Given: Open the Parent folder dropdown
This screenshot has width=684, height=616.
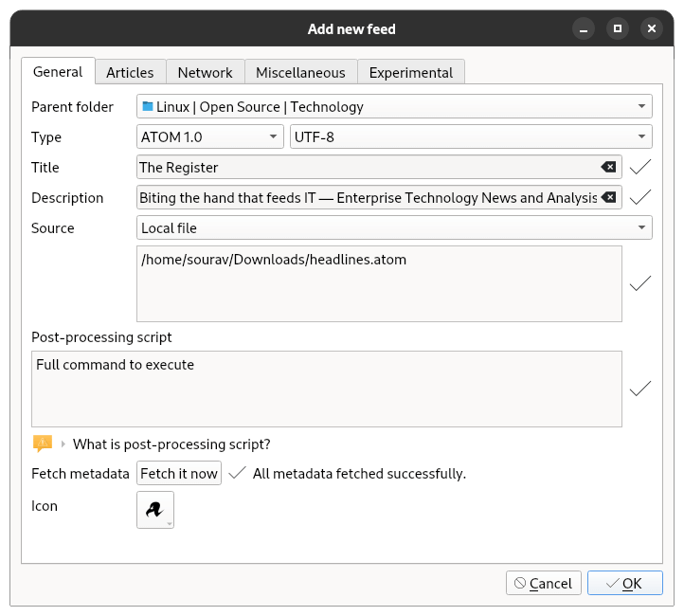Looking at the screenshot, I should (x=394, y=107).
